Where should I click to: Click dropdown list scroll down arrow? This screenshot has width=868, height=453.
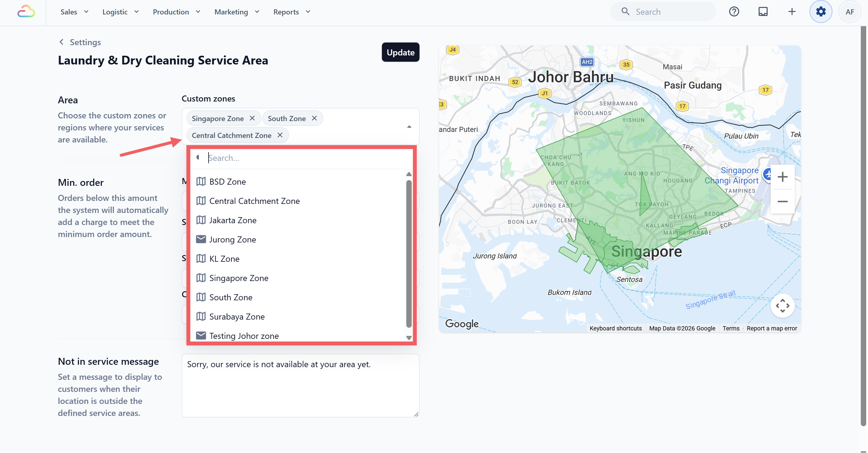tap(409, 338)
